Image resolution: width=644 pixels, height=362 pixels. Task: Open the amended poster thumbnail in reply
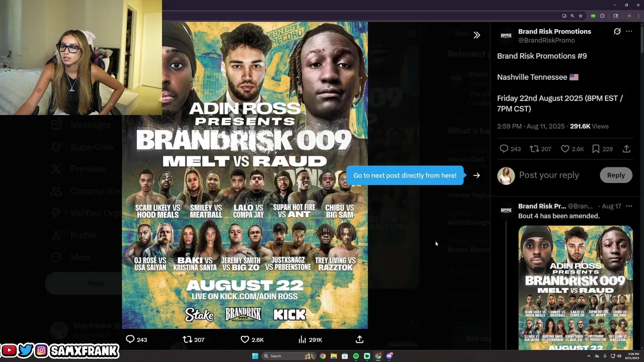coord(576,288)
